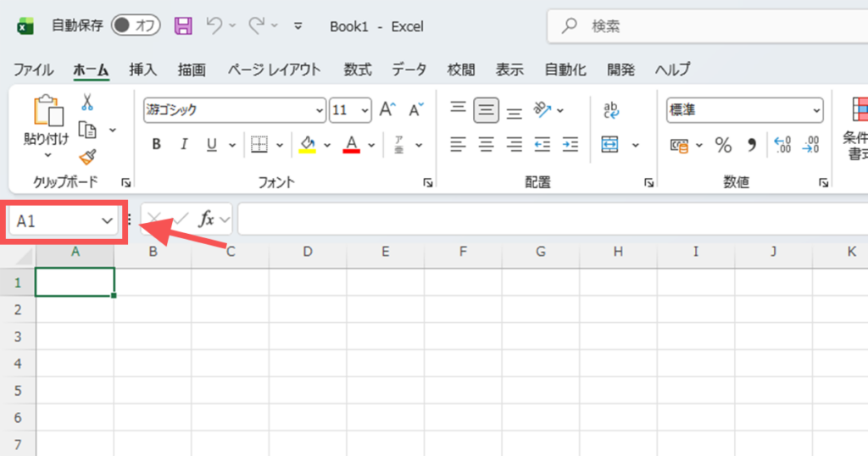868x456 pixels.
Task: Switch to the データ tab
Action: click(409, 70)
